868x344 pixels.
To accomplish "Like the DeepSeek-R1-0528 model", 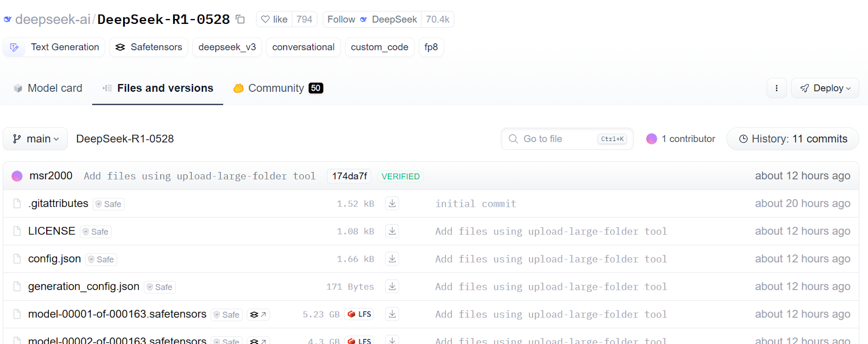I will [x=274, y=20].
